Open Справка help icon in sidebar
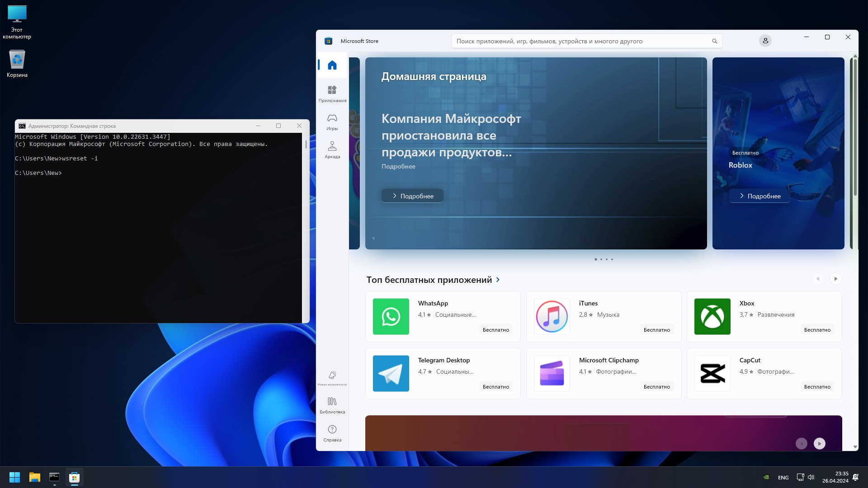The width and height of the screenshot is (868, 488). (332, 433)
